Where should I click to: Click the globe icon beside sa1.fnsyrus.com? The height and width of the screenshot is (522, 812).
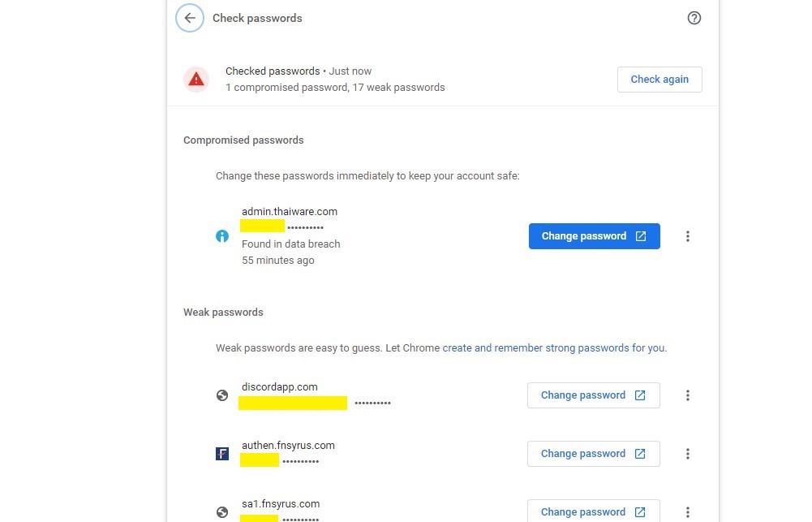pos(222,512)
